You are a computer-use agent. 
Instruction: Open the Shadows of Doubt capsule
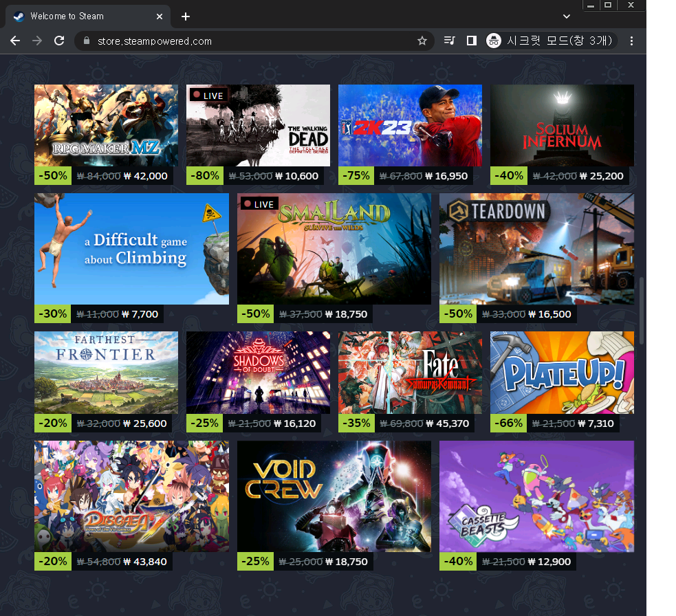(x=259, y=373)
